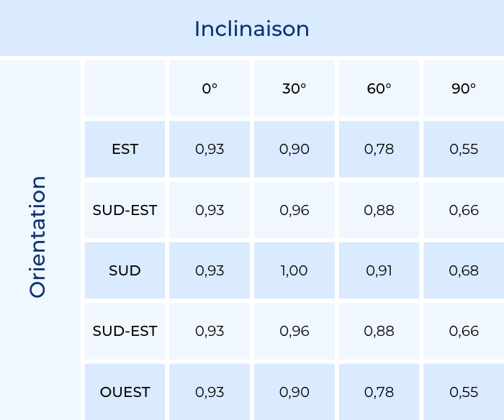The height and width of the screenshot is (420, 504).
Task: Click the OUEST row label
Action: click(x=125, y=393)
